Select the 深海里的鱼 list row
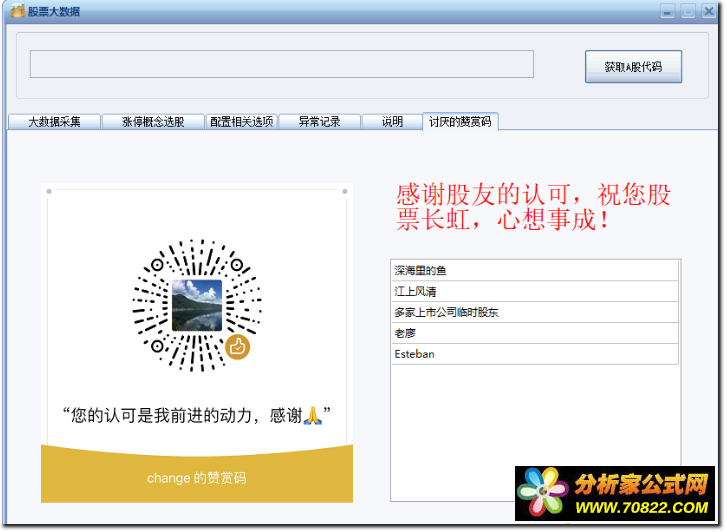This screenshot has width=727, height=532. [x=535, y=270]
